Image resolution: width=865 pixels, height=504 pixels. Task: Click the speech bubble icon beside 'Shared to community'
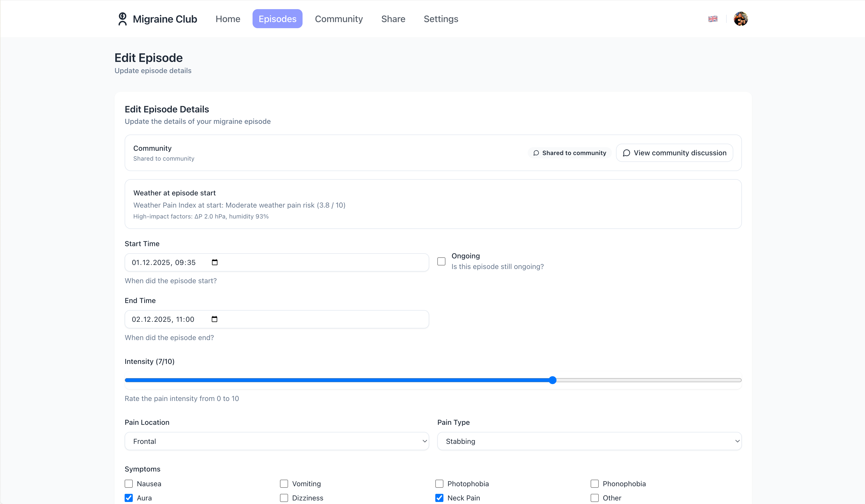click(x=536, y=153)
